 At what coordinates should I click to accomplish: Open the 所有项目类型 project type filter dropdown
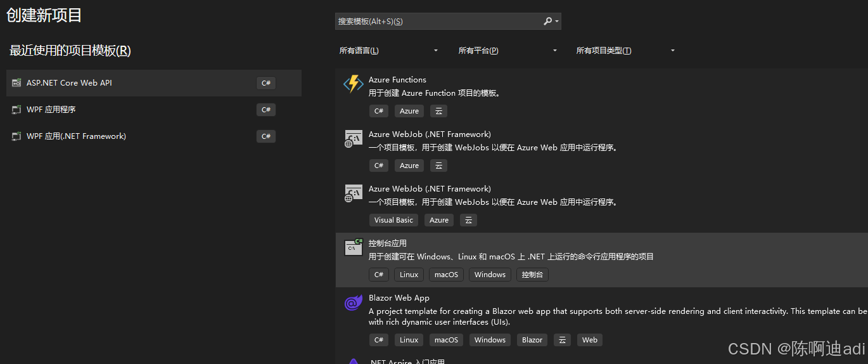(625, 51)
